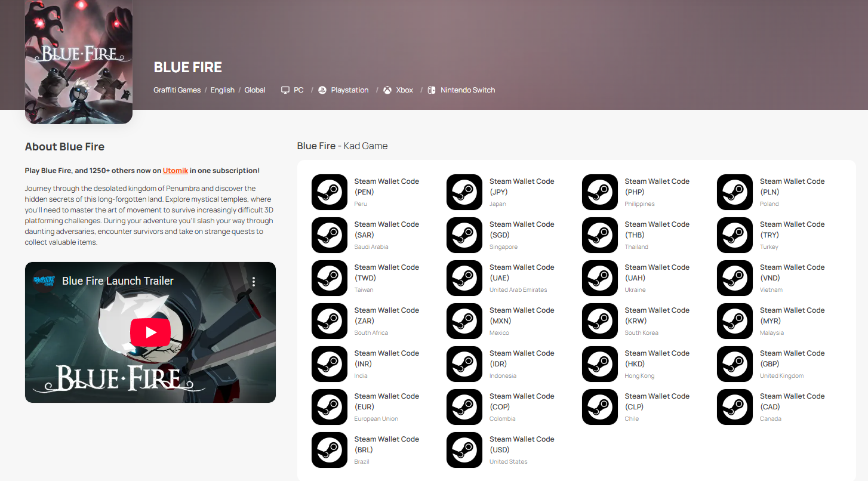The image size is (868, 481).
Task: Select the Playstation platform
Action: click(x=349, y=90)
